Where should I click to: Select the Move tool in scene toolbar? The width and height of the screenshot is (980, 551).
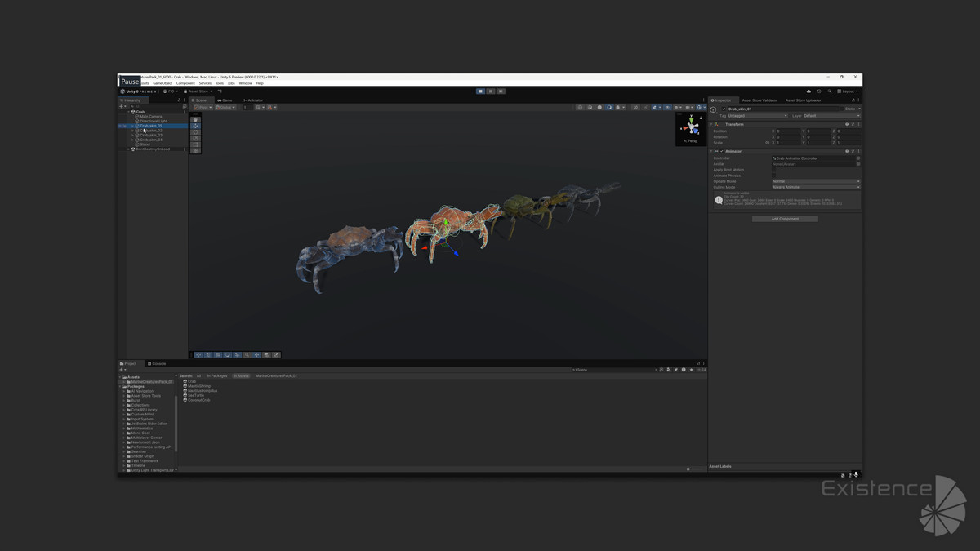(x=195, y=126)
